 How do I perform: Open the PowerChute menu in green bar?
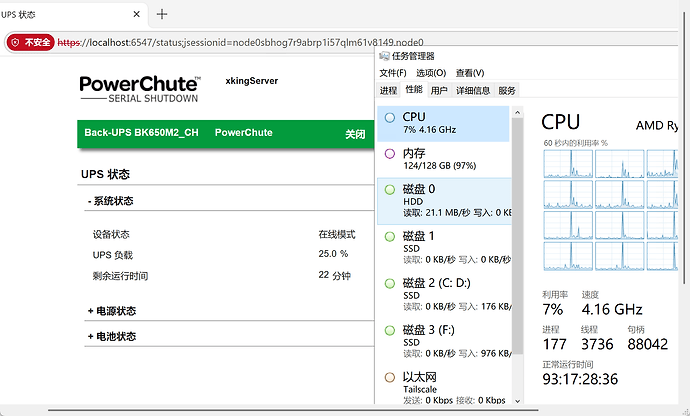coord(243,133)
